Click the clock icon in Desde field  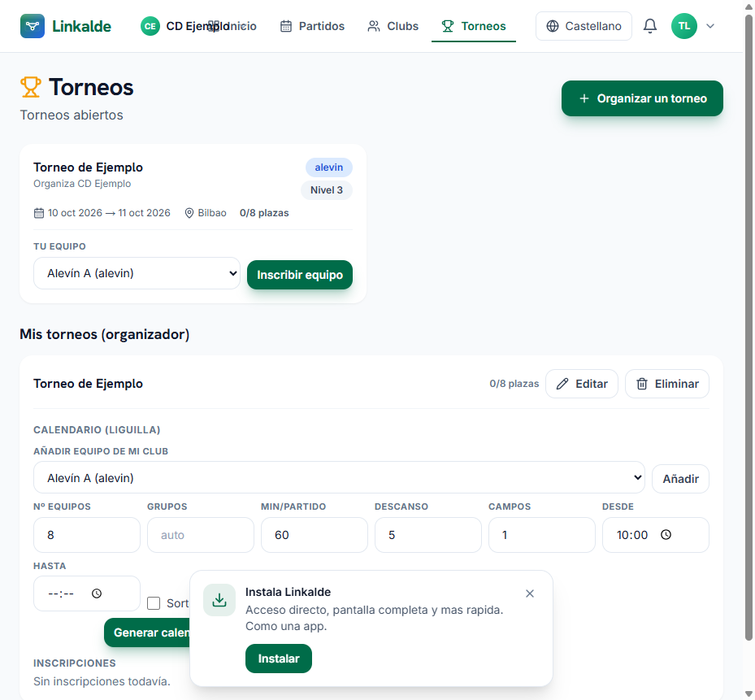666,535
